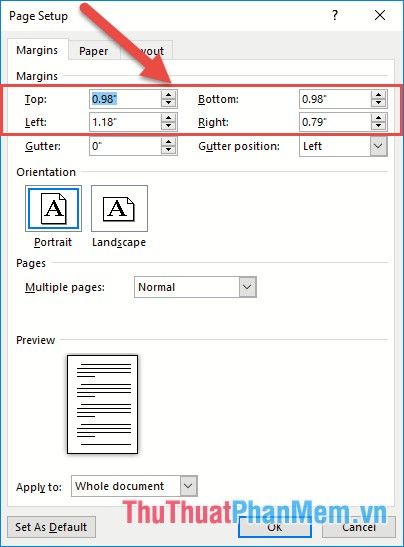Open the Paper tab
The height and width of the screenshot is (547, 404).
(x=93, y=51)
